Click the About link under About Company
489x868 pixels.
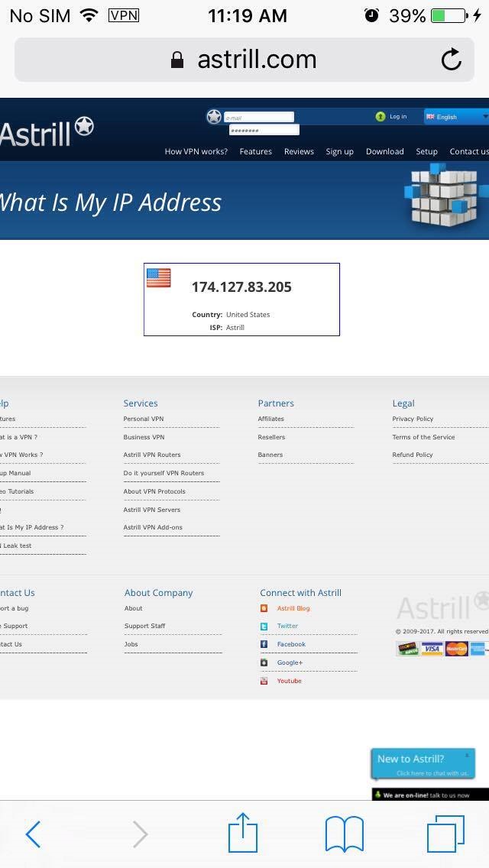(x=134, y=608)
